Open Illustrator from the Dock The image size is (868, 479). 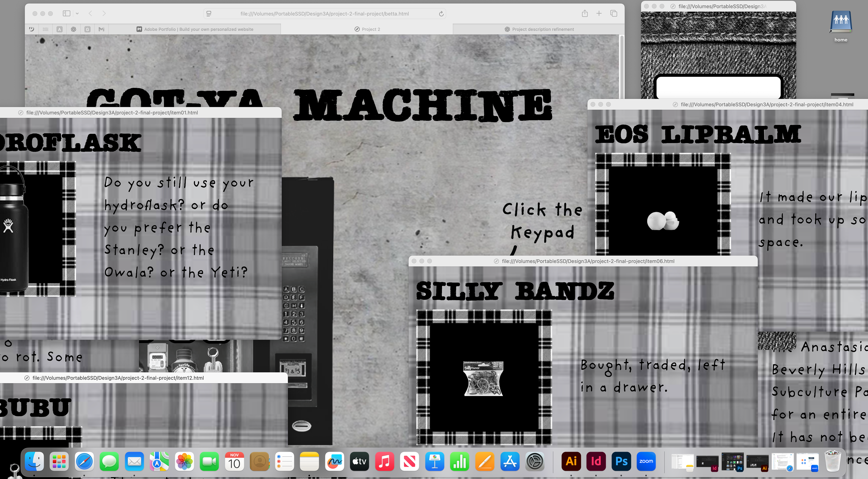pos(571,461)
